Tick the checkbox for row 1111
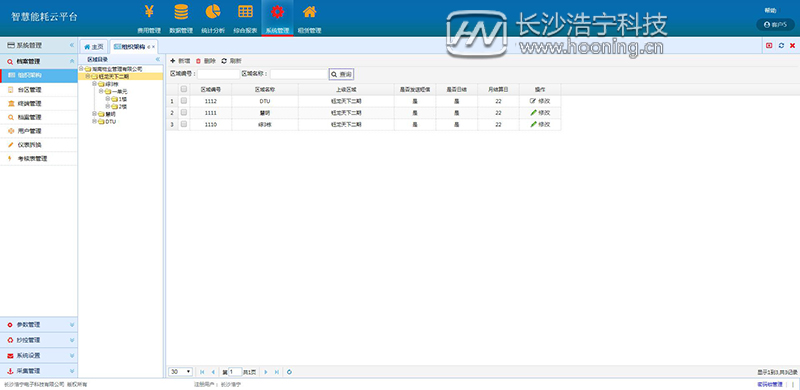800x390 pixels. click(x=184, y=112)
